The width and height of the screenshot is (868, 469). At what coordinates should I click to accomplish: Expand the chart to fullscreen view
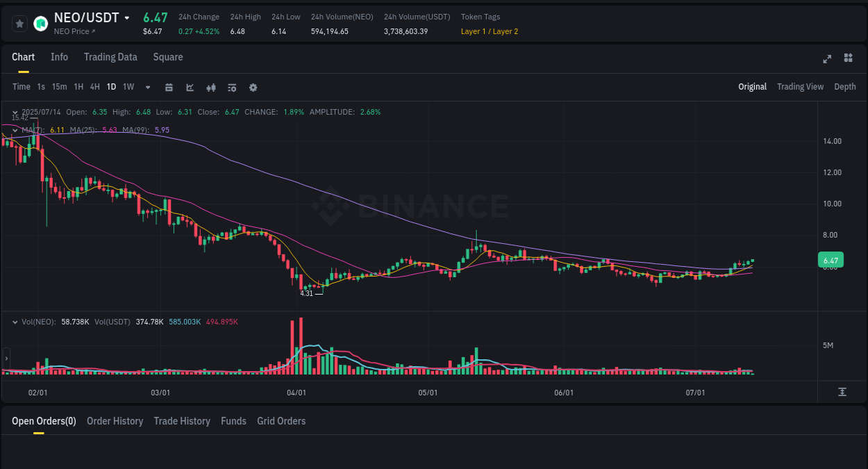(x=827, y=59)
